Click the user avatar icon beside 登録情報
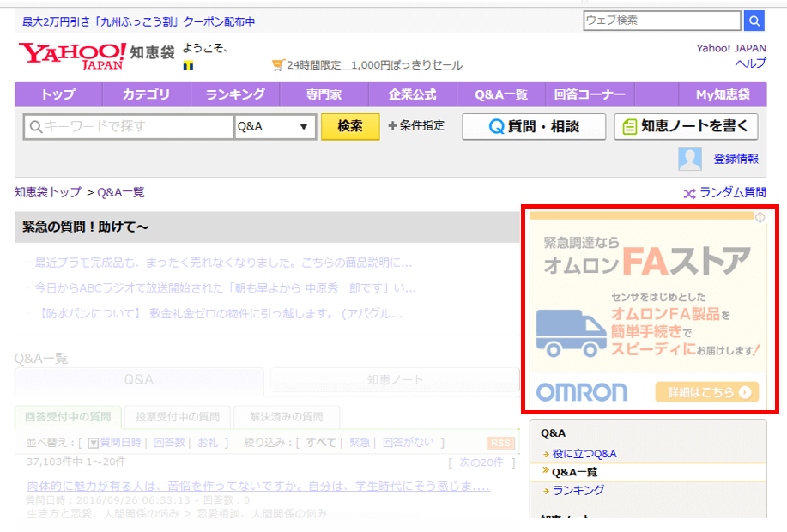This screenshot has width=787, height=532. (690, 159)
